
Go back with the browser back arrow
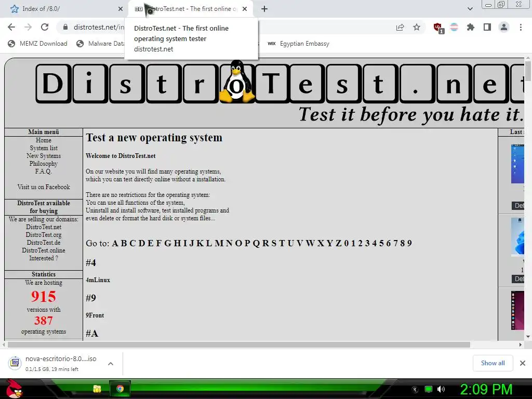11,27
